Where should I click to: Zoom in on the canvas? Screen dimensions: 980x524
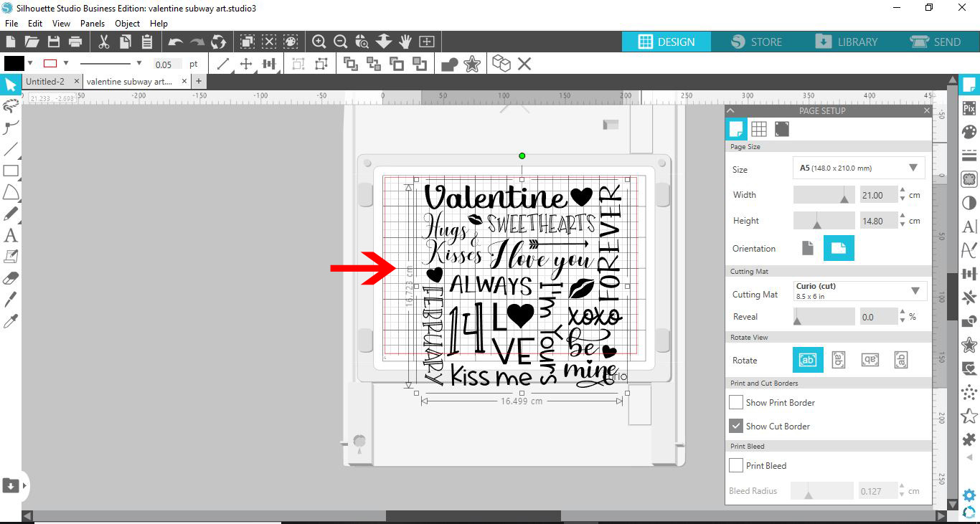[319, 42]
